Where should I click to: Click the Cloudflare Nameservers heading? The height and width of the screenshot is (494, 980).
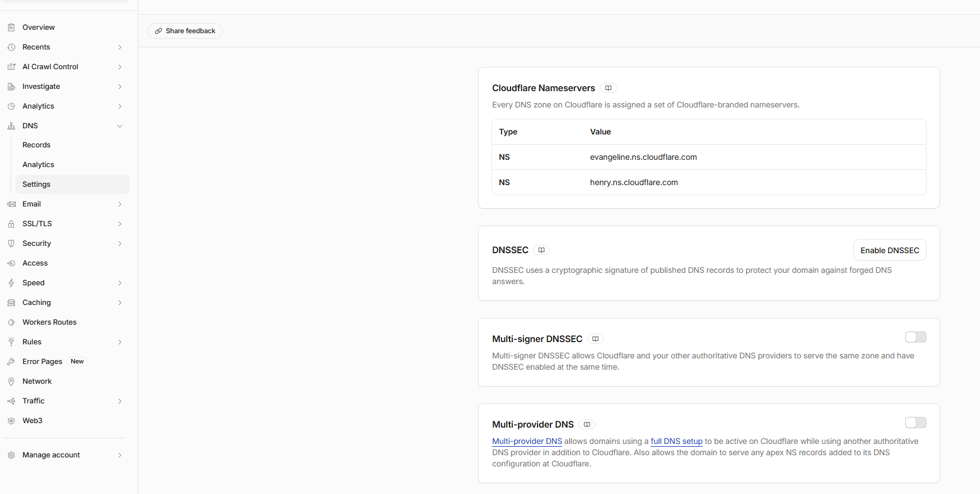[x=543, y=88]
